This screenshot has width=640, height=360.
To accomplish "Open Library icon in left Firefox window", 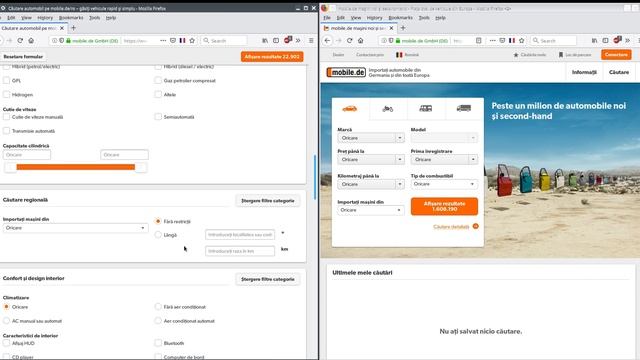I will click(265, 40).
